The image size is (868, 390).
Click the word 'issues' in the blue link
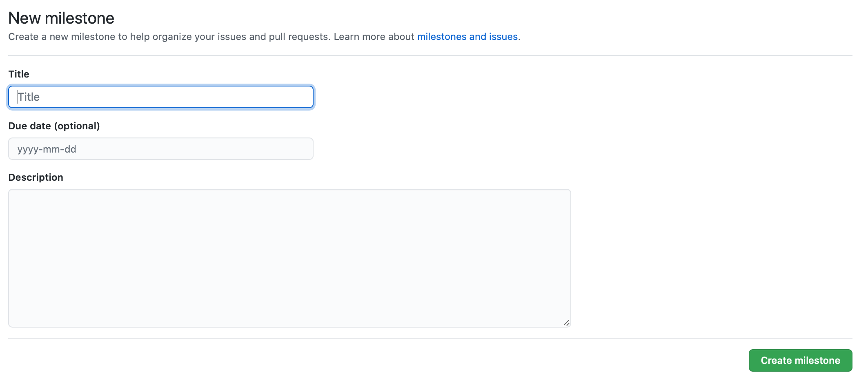(x=503, y=37)
